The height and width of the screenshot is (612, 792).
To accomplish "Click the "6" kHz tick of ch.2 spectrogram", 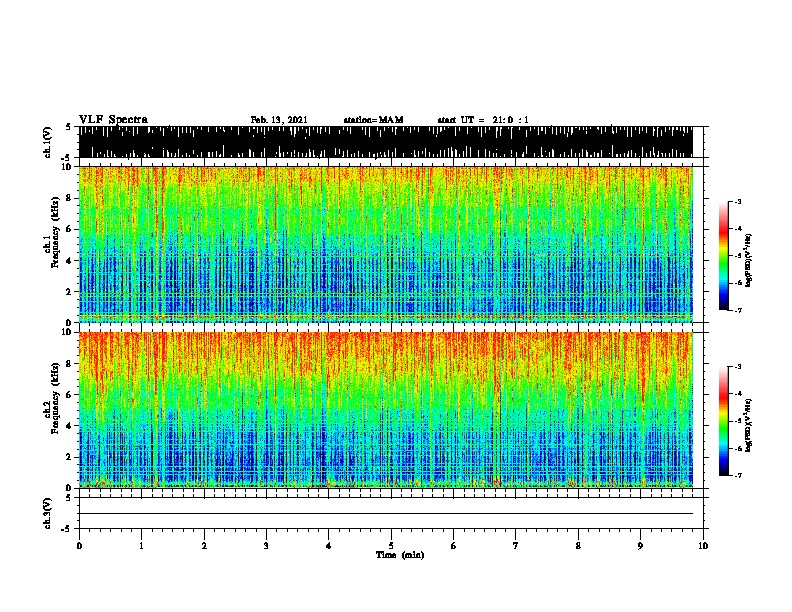I will tap(70, 395).
